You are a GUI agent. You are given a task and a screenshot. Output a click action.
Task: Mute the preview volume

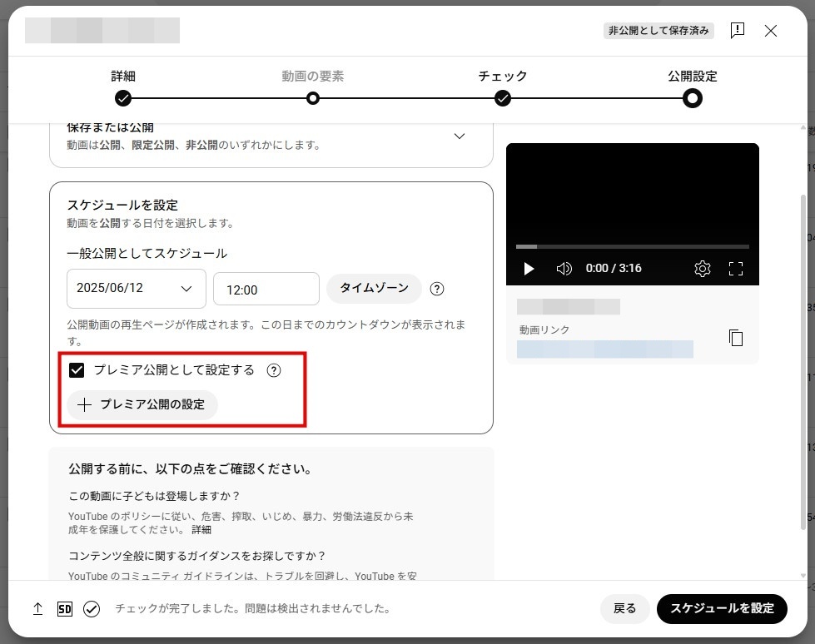pyautogui.click(x=564, y=269)
